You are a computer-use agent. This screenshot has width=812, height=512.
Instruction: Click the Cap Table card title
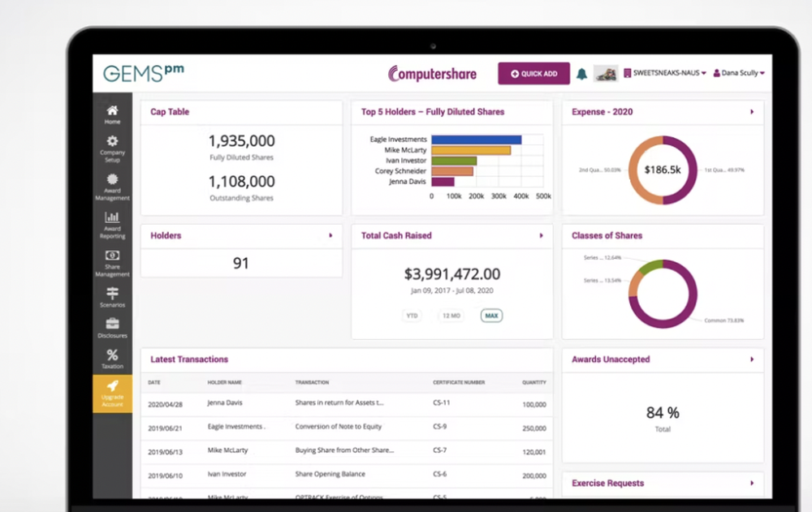[170, 112]
